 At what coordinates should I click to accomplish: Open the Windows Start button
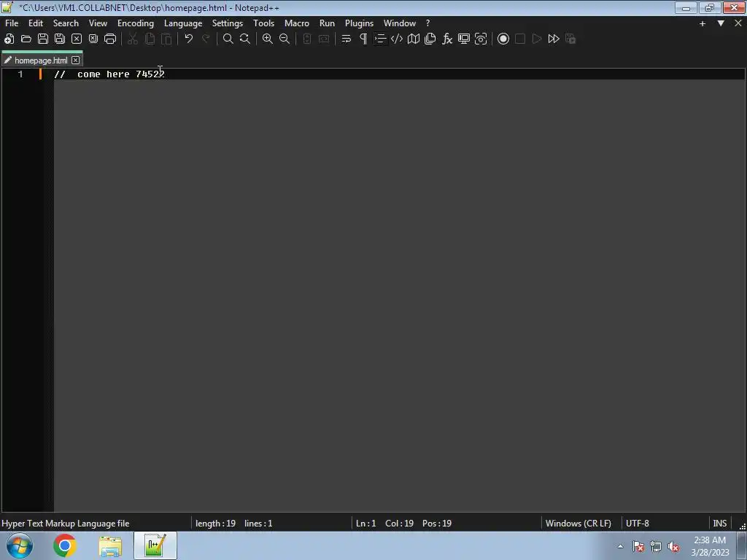point(20,545)
